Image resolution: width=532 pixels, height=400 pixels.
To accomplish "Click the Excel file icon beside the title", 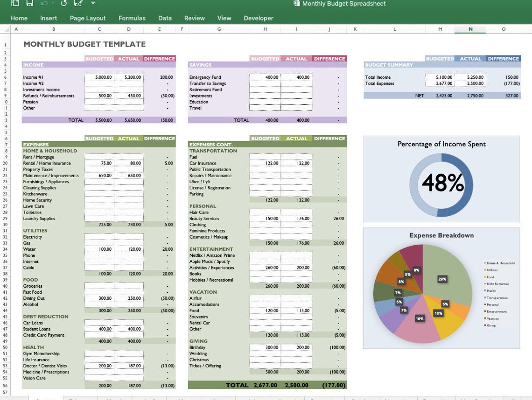I will point(296,3).
